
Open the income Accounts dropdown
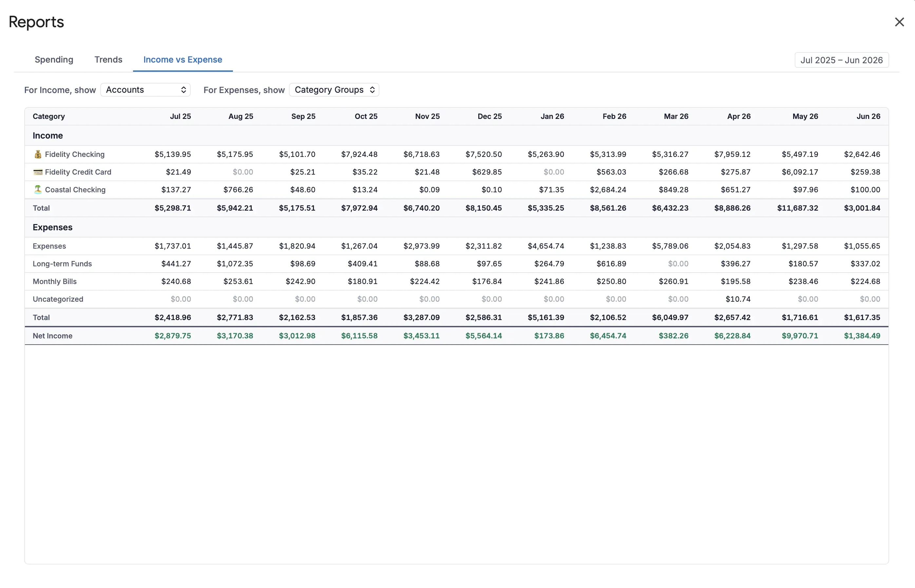click(x=145, y=90)
